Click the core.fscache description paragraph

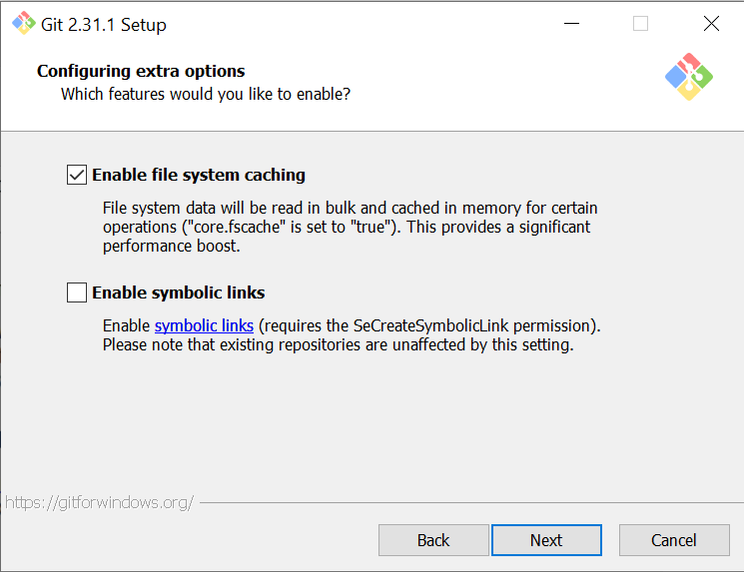350,227
